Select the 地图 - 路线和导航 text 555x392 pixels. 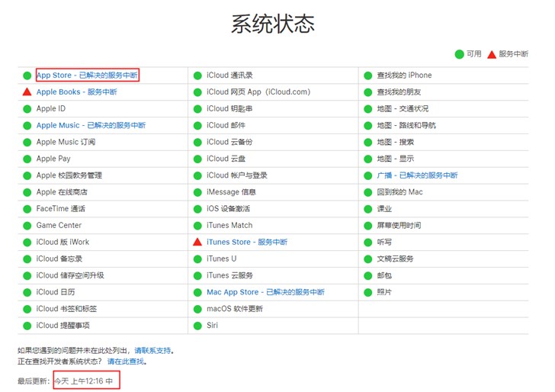click(x=406, y=125)
